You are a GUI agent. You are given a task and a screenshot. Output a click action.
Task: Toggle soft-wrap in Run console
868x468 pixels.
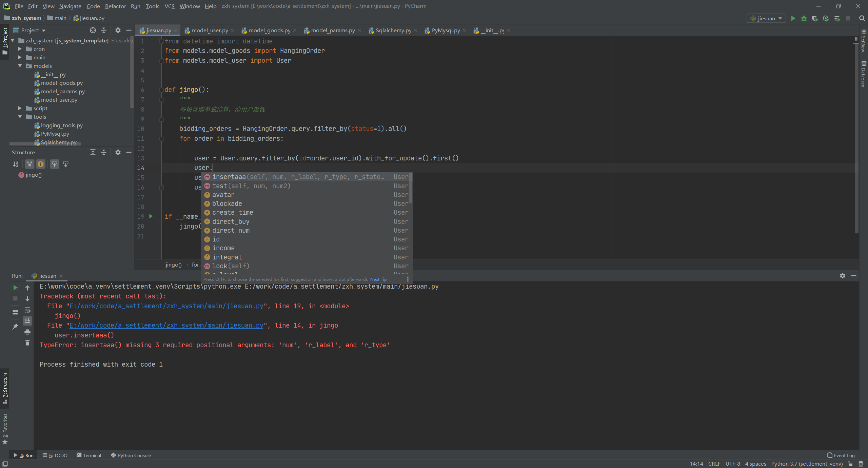pyautogui.click(x=27, y=310)
